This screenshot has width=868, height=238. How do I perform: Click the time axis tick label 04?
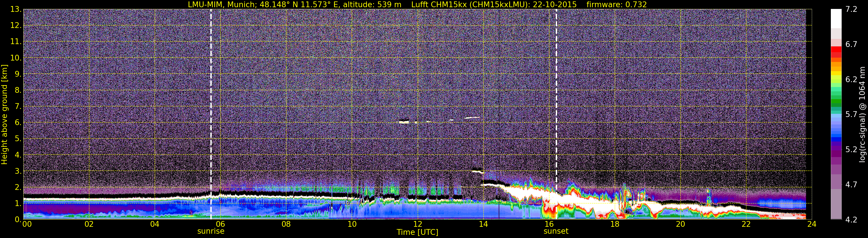tap(155, 224)
